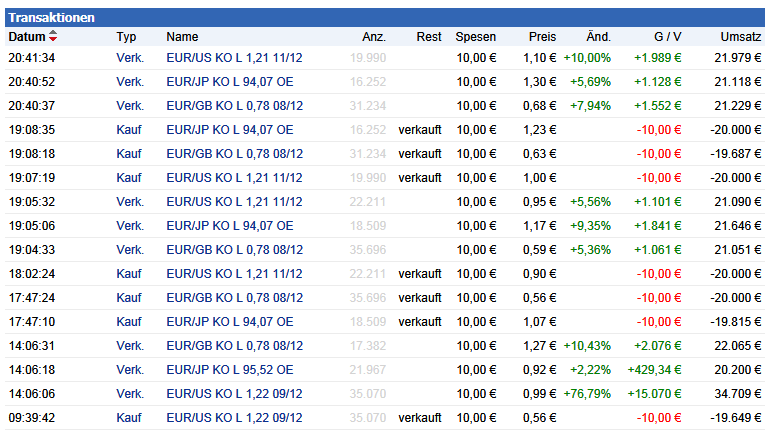Open EUR/US KO L 1,22 09/12 at 09:39:42
The image size is (772, 431).
(234, 418)
